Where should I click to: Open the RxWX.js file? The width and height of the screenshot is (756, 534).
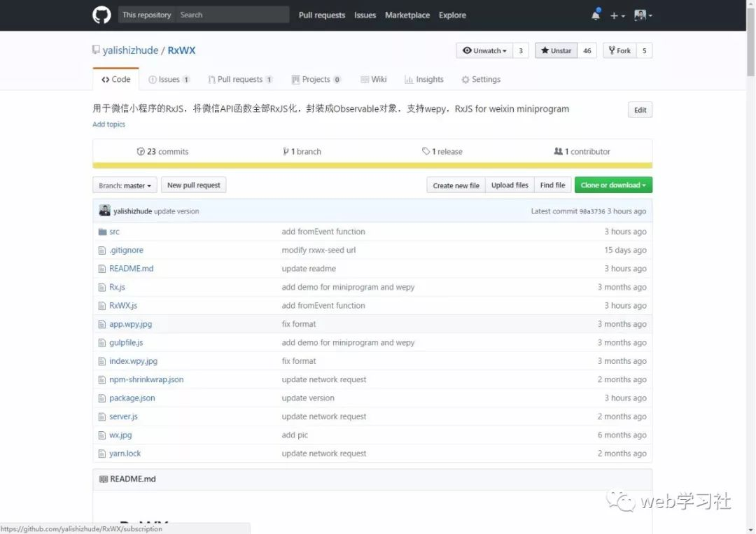123,306
